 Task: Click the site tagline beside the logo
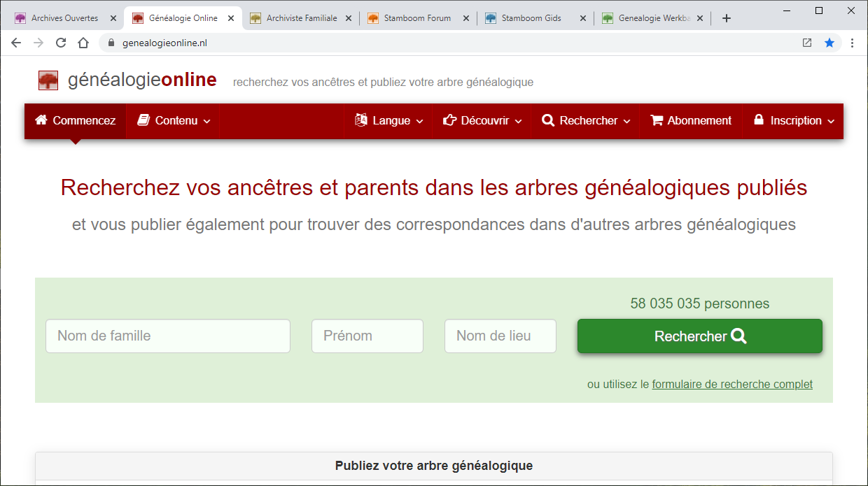[x=383, y=83]
